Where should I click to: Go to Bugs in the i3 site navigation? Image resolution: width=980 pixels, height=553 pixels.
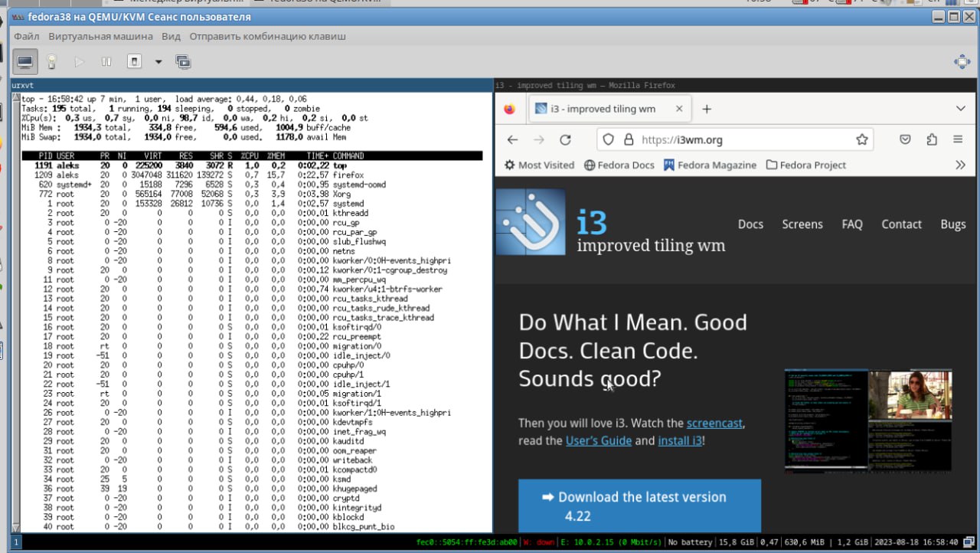953,224
